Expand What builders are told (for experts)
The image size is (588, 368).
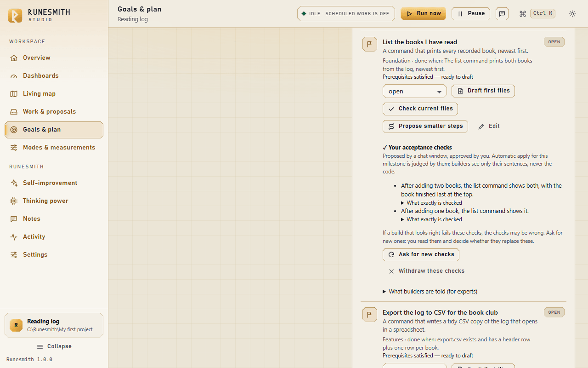click(x=430, y=292)
